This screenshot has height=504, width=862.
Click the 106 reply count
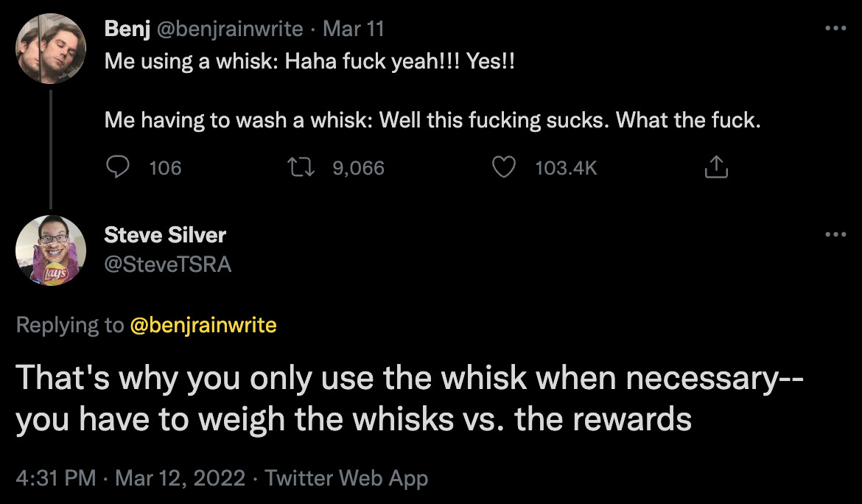(x=165, y=168)
